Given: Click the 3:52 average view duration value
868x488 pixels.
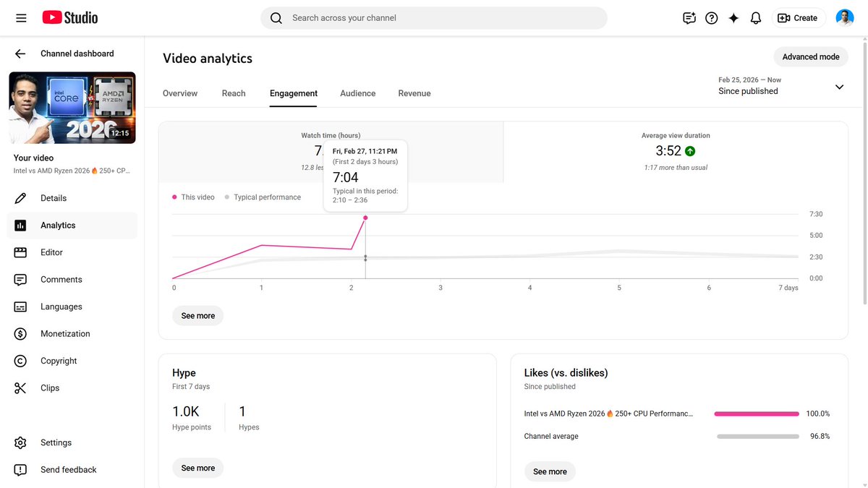Looking at the screenshot, I should (668, 151).
